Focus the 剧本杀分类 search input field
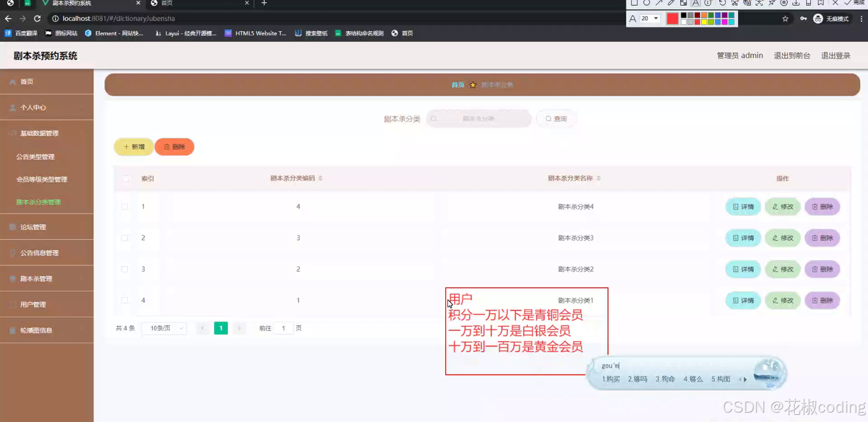Viewport: 868px width, 422px height. pyautogui.click(x=479, y=119)
